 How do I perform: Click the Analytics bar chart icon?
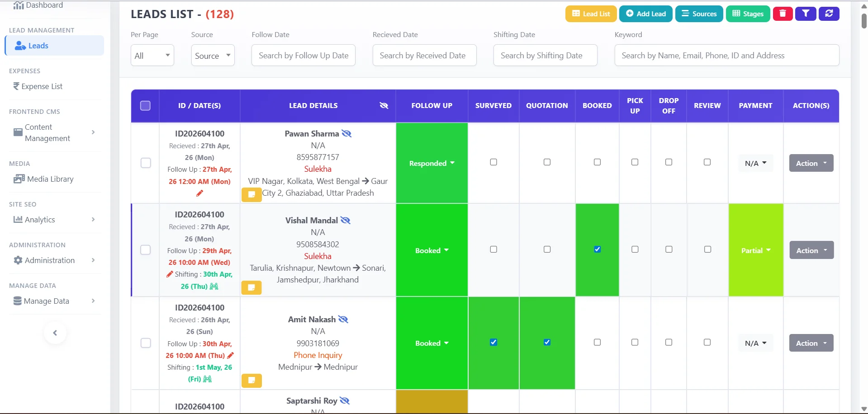(x=18, y=220)
